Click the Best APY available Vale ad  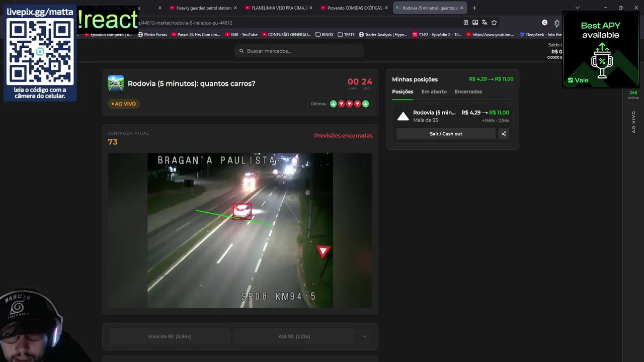click(601, 49)
